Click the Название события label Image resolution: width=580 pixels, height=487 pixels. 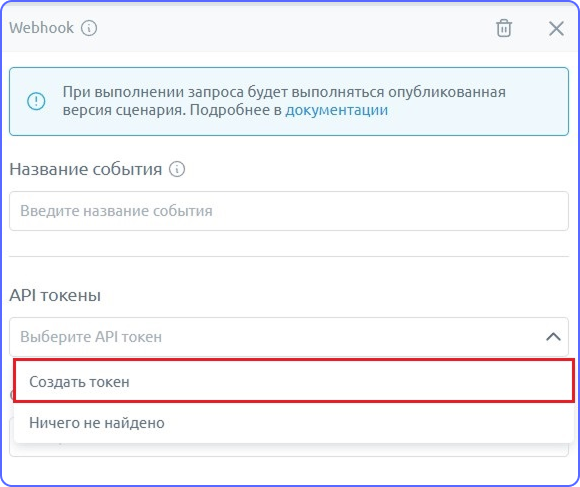85,169
